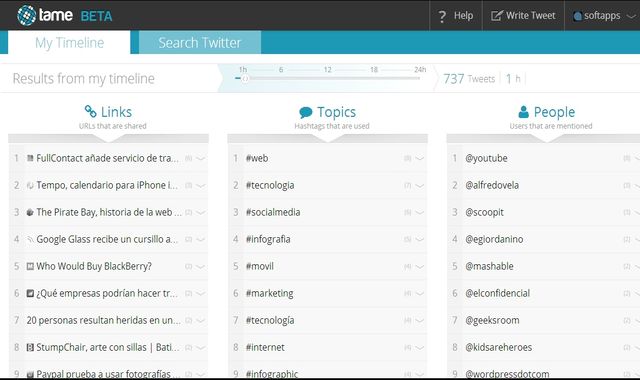Select the @scoopit user

pyautogui.click(x=484, y=212)
